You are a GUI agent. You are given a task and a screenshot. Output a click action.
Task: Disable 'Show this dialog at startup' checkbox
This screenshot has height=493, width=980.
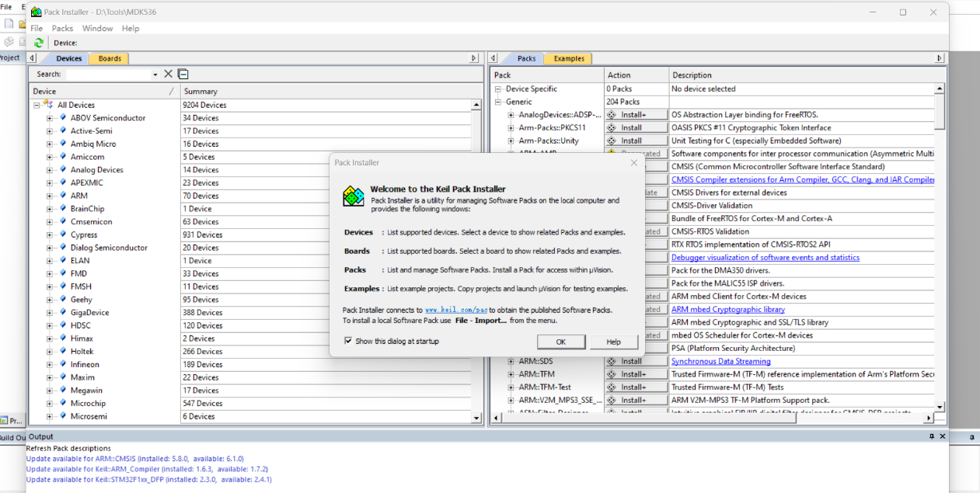tap(348, 341)
